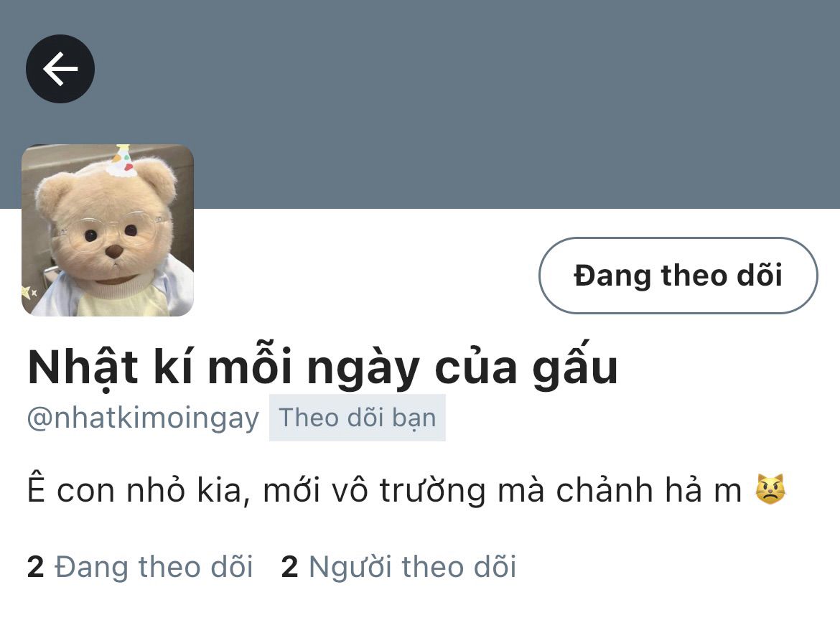Click the word Nhật in display name
The image size is (840, 638).
(83, 367)
